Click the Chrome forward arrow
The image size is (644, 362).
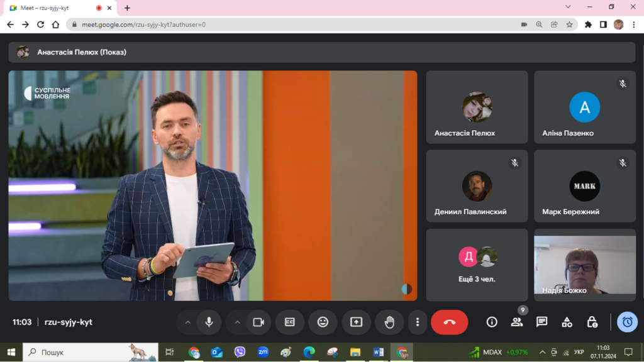coord(25,25)
